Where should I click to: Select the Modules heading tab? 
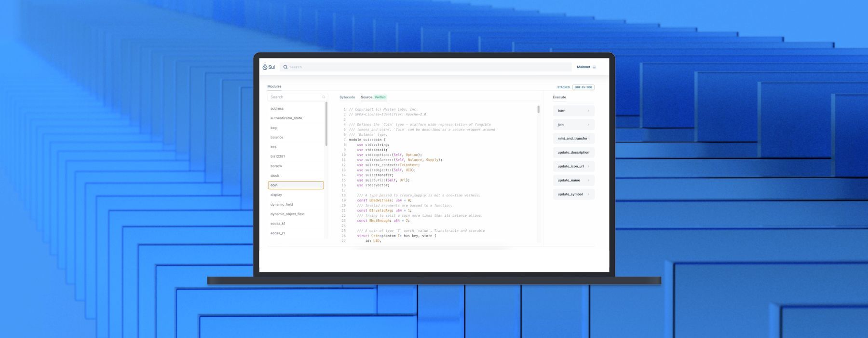click(x=274, y=86)
